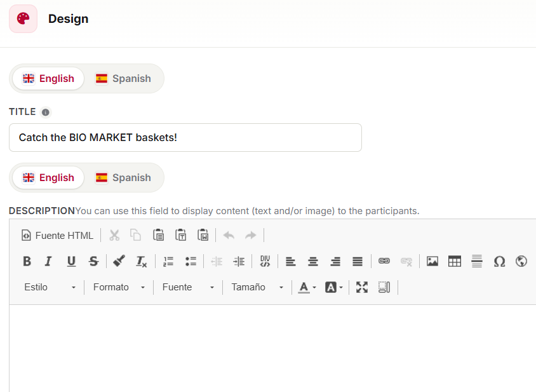536x392 pixels.
Task: Select English tab above the Title field
Action: coord(48,78)
